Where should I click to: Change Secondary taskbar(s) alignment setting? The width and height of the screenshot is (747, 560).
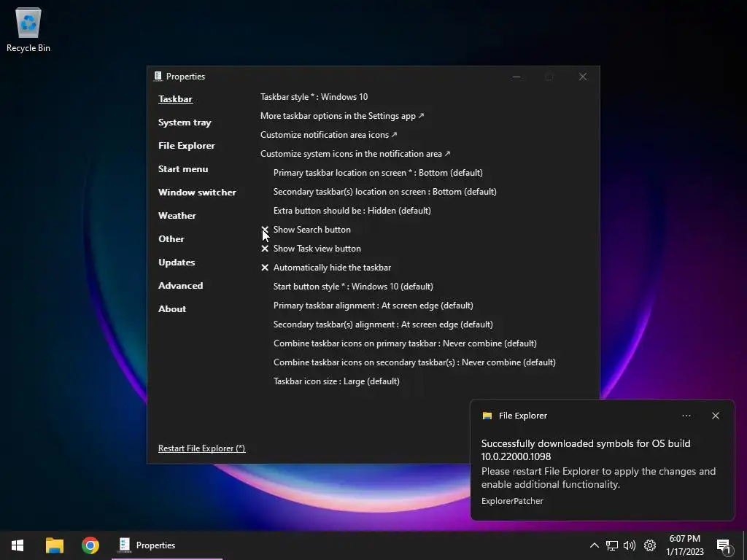click(x=383, y=324)
